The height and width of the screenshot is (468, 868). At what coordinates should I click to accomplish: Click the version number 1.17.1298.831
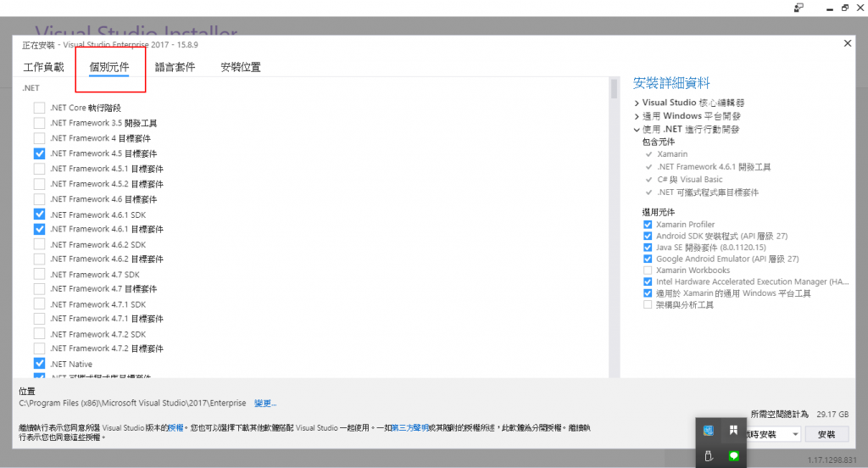(832, 460)
